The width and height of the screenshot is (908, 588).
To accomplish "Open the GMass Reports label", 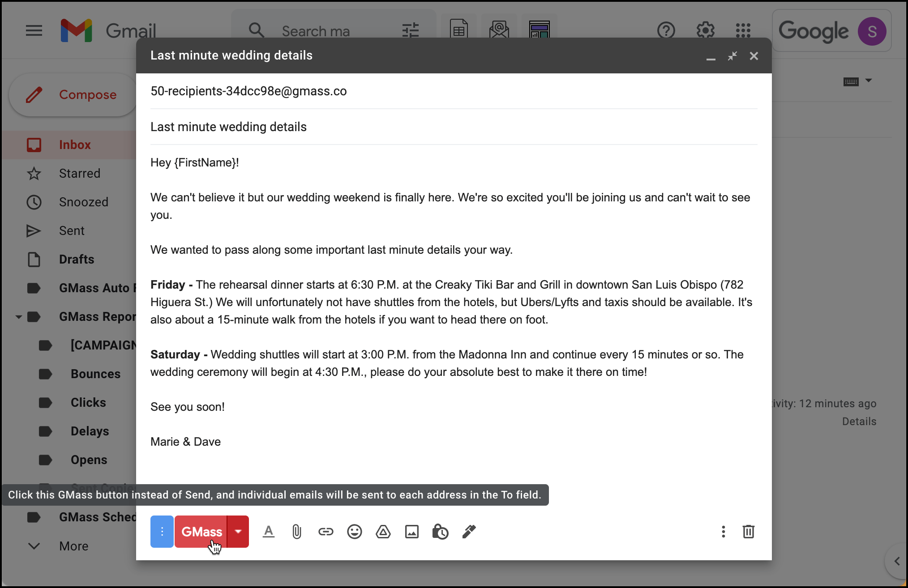I will (x=98, y=317).
